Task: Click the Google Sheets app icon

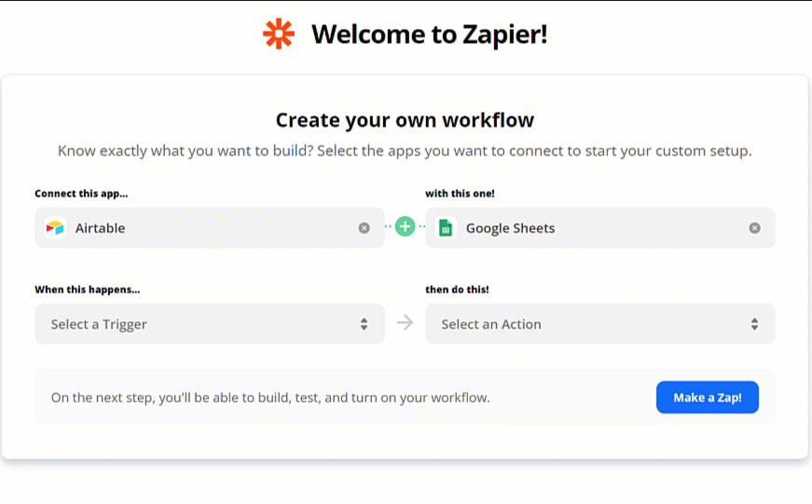Action: coord(446,227)
